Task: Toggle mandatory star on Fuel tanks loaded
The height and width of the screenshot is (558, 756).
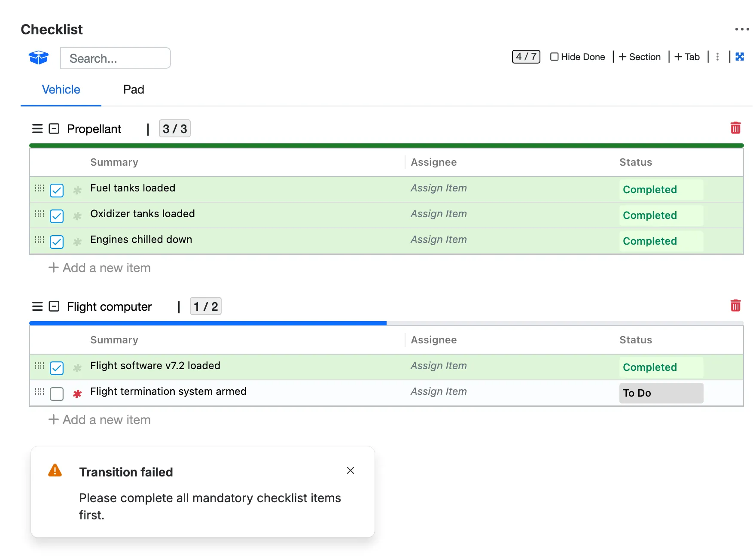Action: pos(77,190)
